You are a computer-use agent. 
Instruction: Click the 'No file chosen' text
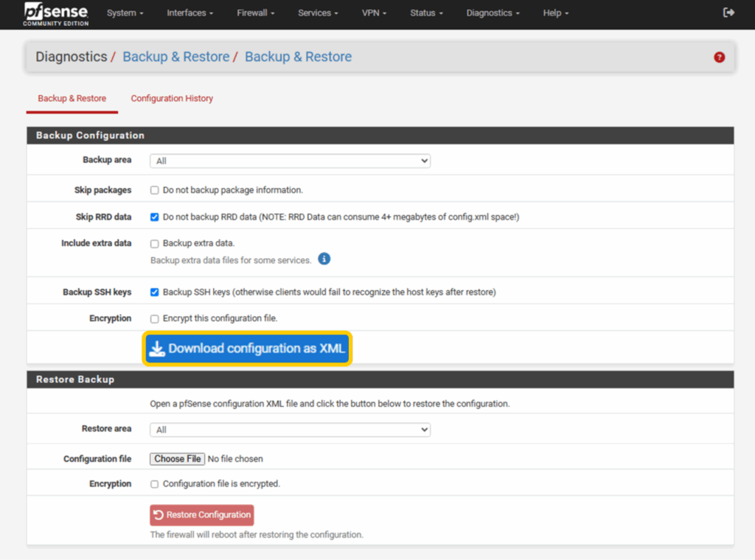pyautogui.click(x=235, y=459)
